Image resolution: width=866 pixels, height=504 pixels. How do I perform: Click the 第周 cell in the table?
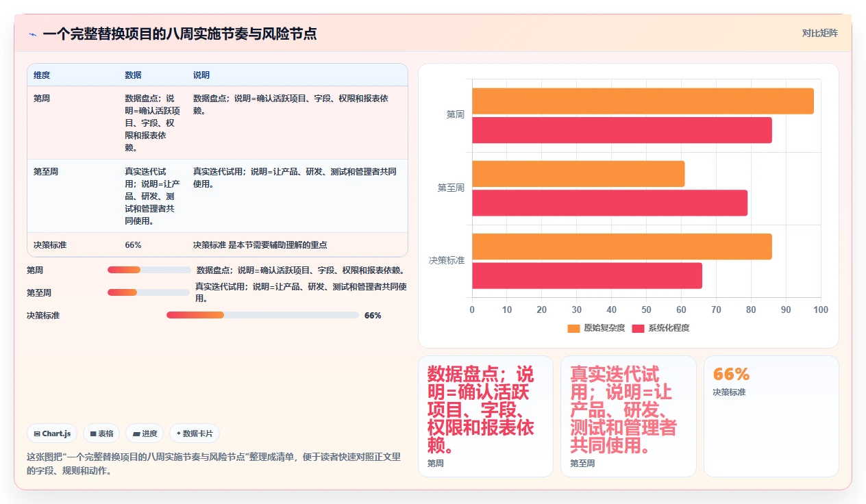coord(42,99)
